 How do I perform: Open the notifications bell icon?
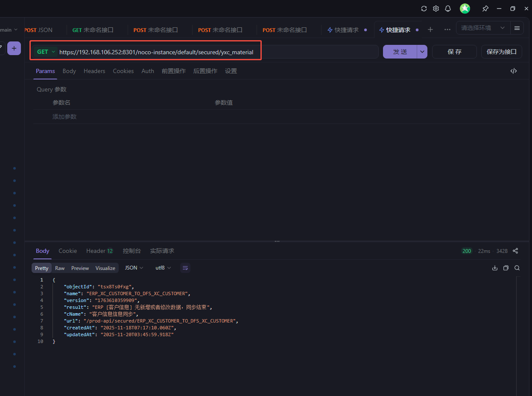click(448, 9)
